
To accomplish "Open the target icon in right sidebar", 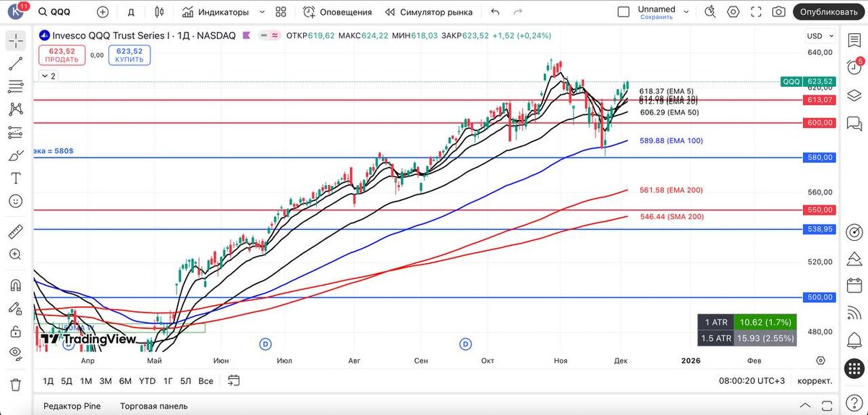I will tap(854, 232).
